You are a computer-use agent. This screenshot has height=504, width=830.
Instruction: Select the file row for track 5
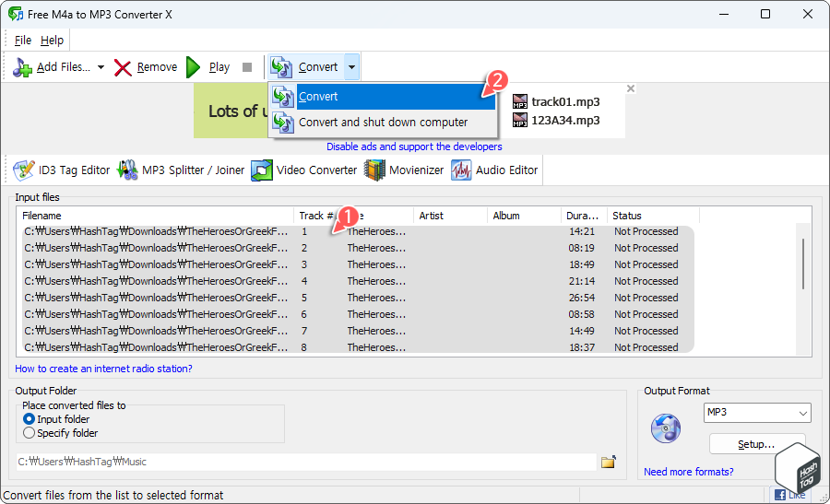(356, 298)
